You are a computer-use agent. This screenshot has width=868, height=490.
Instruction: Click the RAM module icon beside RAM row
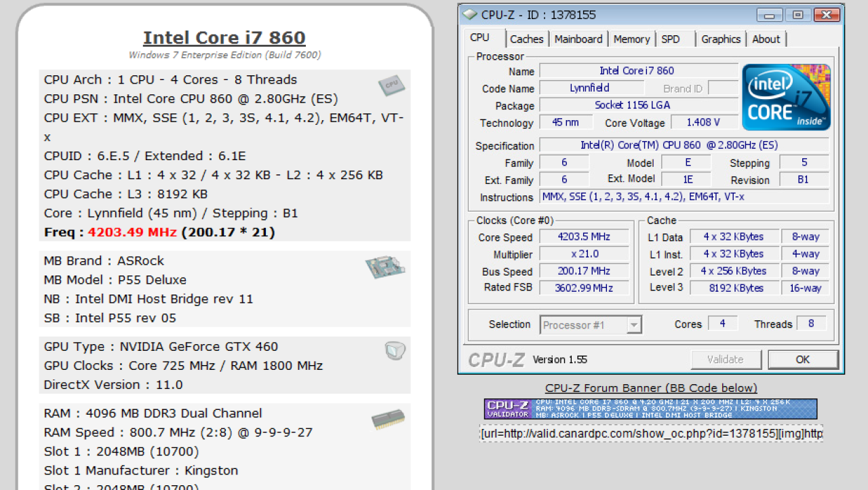tap(388, 420)
